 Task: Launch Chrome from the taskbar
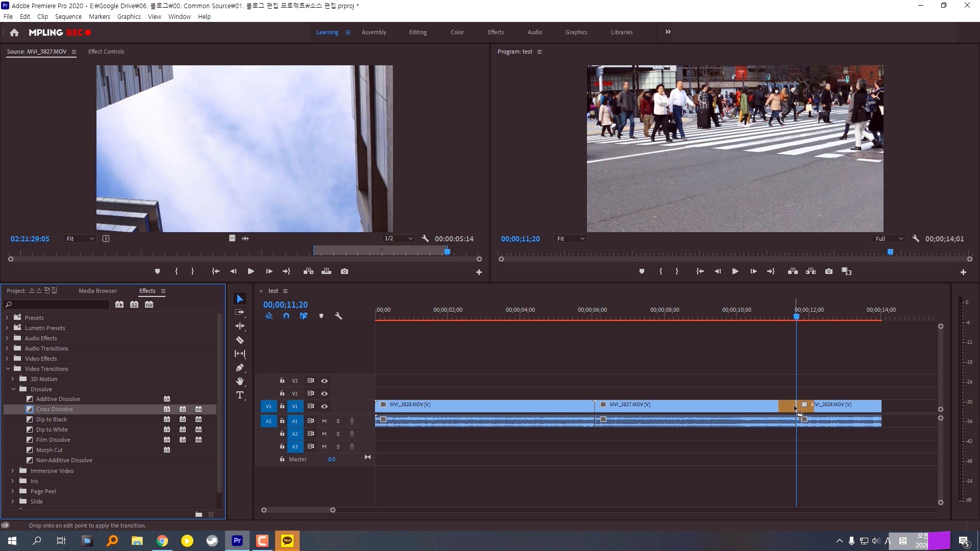click(x=162, y=541)
